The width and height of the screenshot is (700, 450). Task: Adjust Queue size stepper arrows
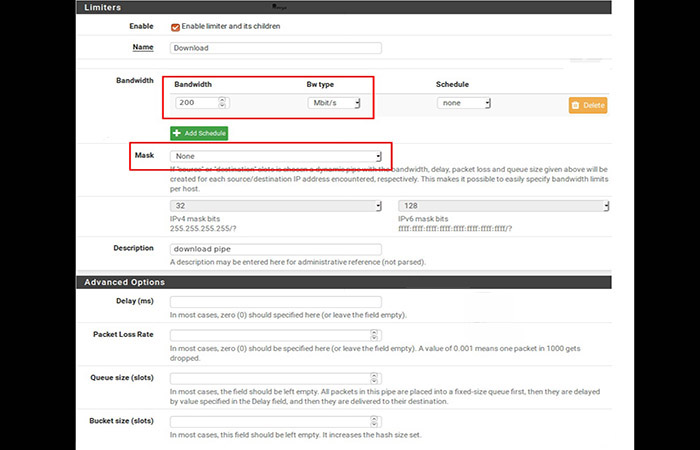pyautogui.click(x=374, y=378)
